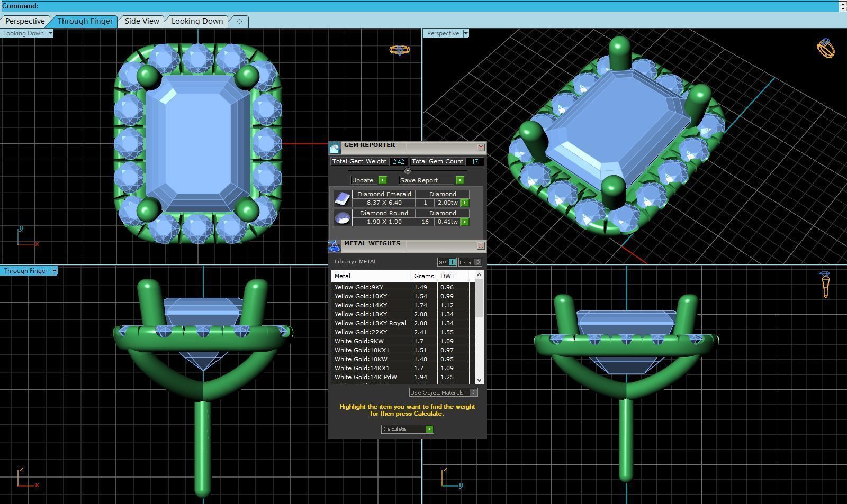The width and height of the screenshot is (847, 504).
Task: Select the Yellow Gold:18KY Royal row
Action: coord(403,323)
